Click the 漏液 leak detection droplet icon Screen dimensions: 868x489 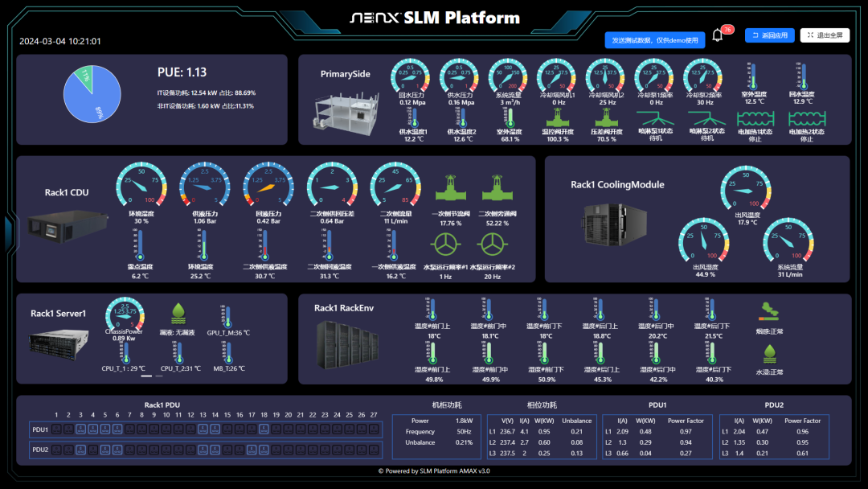pos(178,313)
